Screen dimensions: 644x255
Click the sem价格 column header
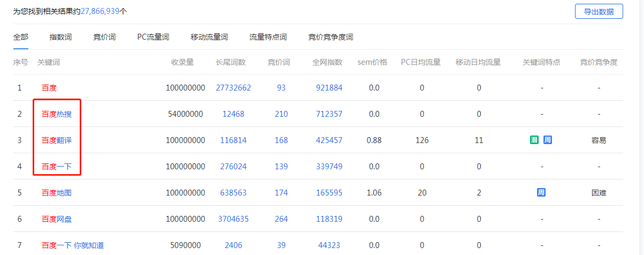click(372, 62)
